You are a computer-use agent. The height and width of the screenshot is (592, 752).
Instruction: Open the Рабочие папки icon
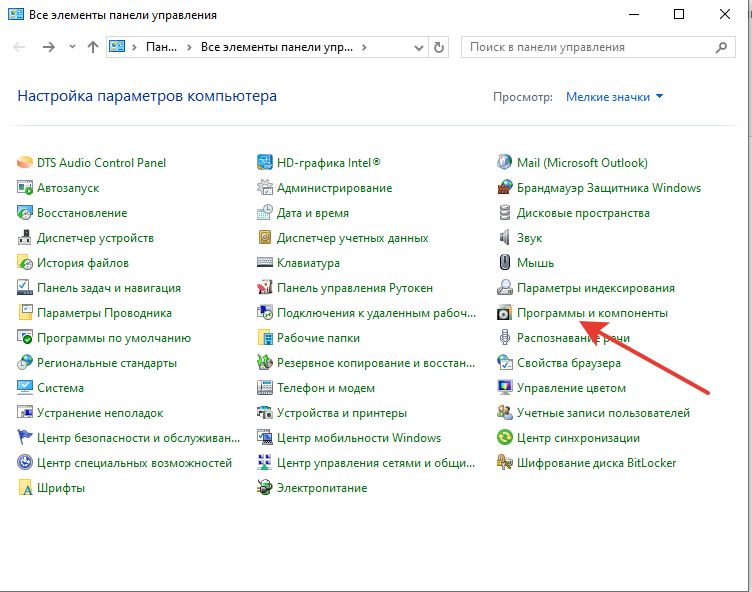point(265,337)
